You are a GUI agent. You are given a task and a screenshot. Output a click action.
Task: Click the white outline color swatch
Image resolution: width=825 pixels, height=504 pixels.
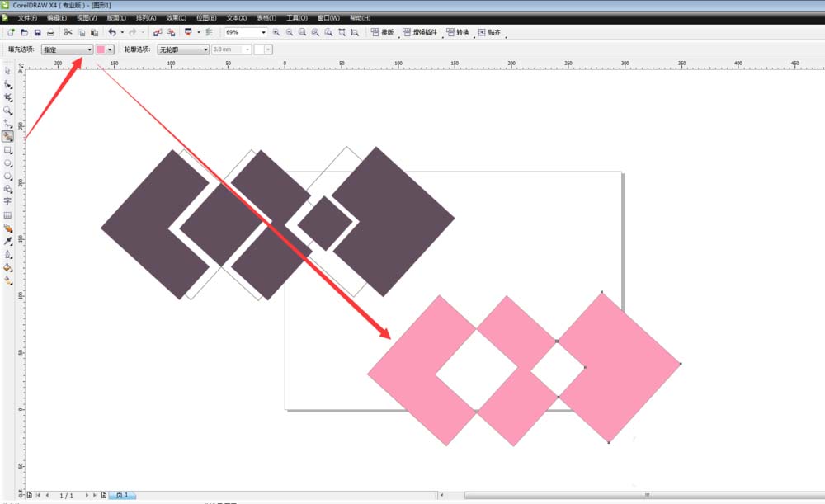point(259,49)
